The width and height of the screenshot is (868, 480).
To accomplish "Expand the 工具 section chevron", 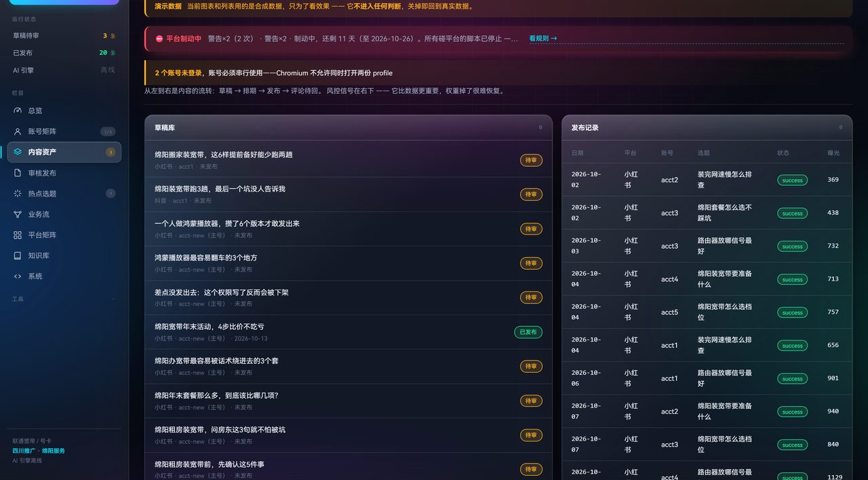I will pyautogui.click(x=113, y=299).
